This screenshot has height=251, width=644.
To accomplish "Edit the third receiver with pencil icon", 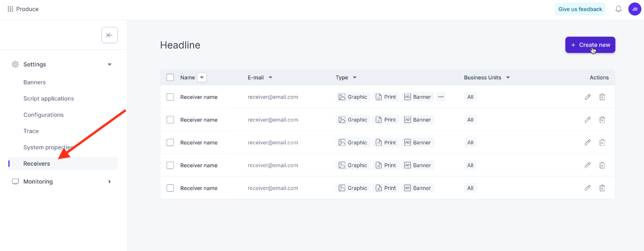I will [588, 142].
